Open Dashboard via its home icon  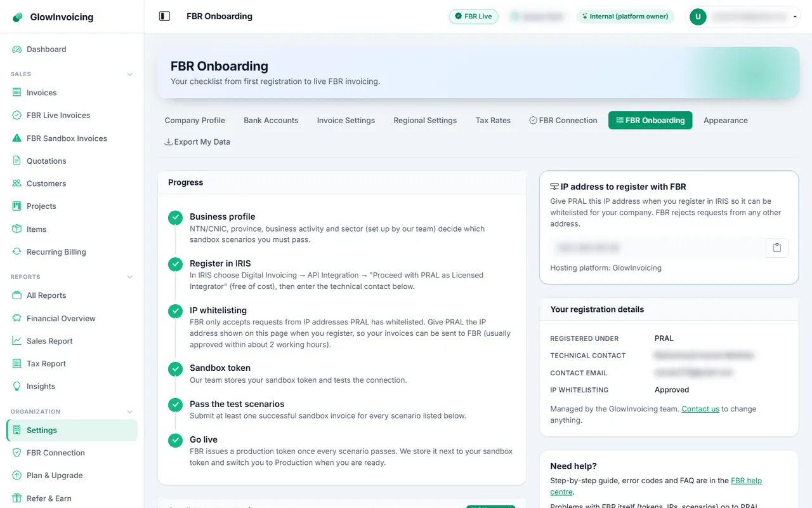(17, 50)
